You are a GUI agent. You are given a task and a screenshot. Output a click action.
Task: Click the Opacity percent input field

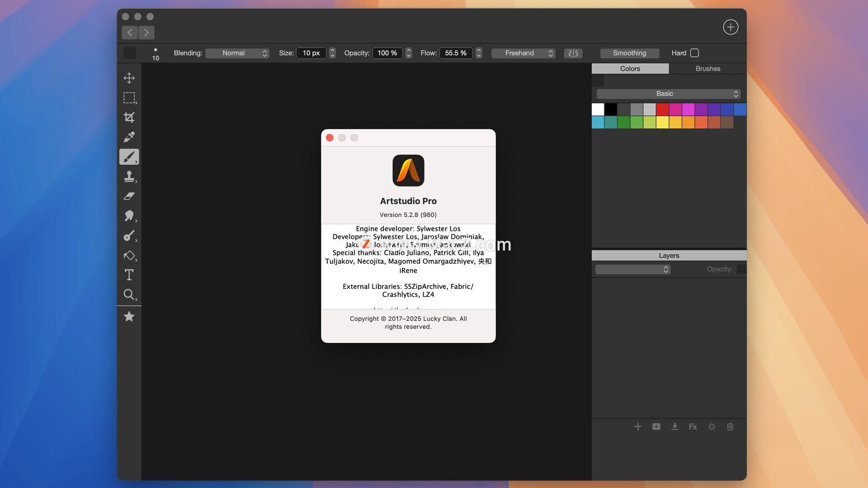(387, 53)
